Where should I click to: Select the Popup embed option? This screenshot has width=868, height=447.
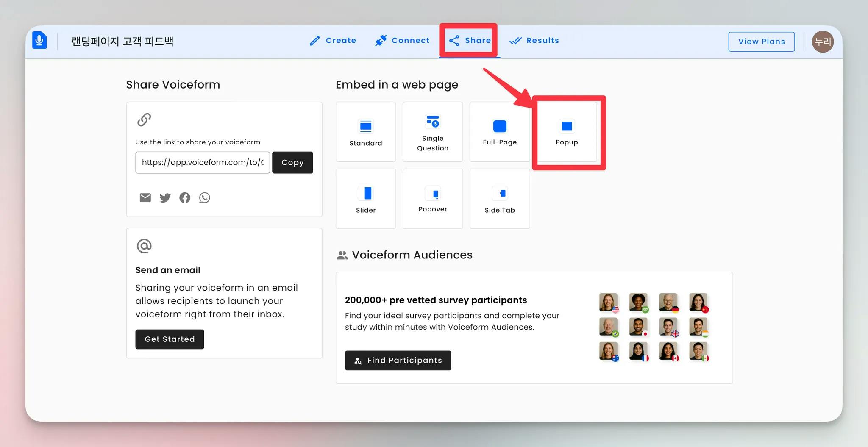567,132
